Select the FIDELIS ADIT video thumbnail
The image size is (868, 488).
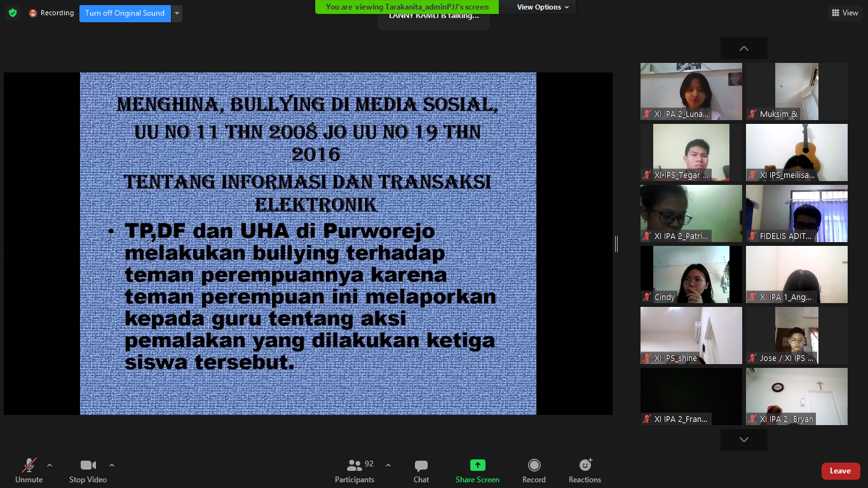[796, 213]
